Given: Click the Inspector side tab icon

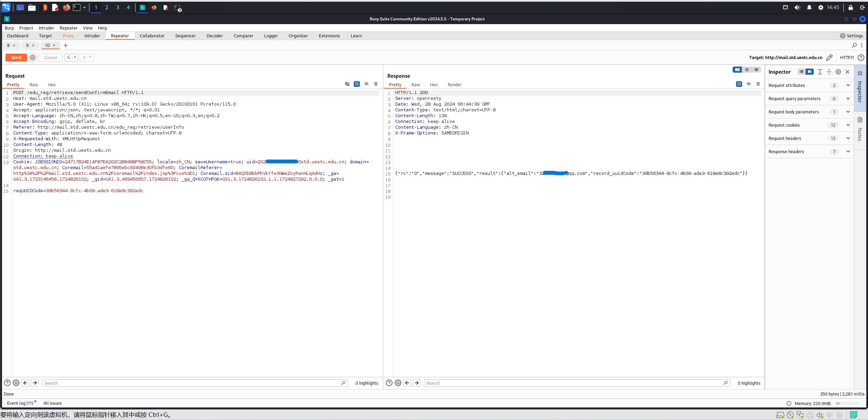Looking at the screenshot, I should tap(860, 73).
